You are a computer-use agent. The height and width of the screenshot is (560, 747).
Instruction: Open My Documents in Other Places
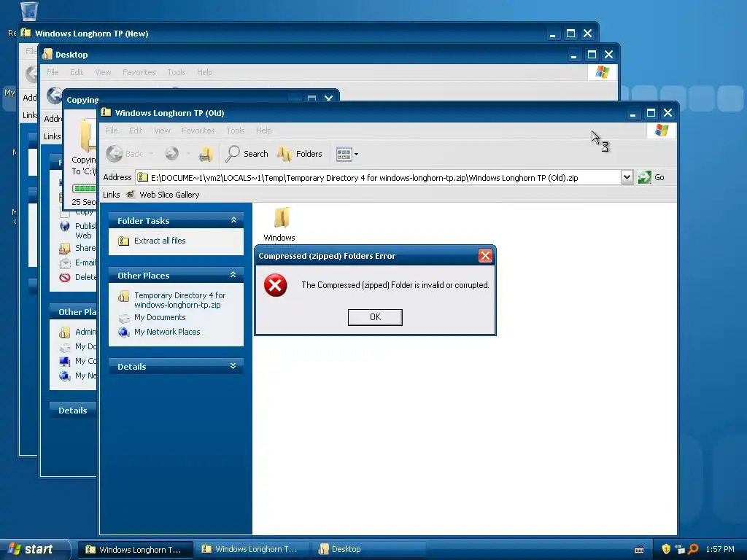(x=160, y=318)
